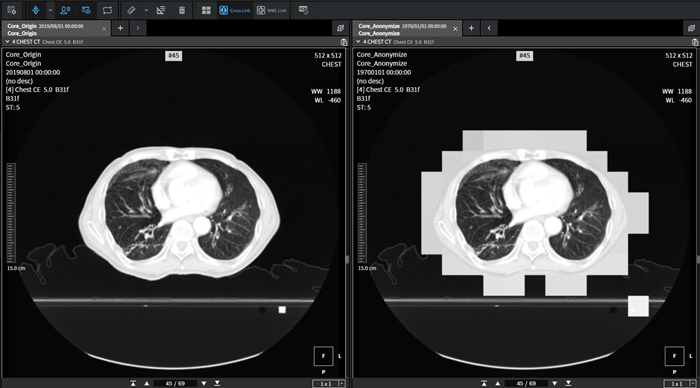This screenshot has width=700, height=388.
Task: Click the 19700101 00:00:00 date overlay text
Action: (384, 72)
